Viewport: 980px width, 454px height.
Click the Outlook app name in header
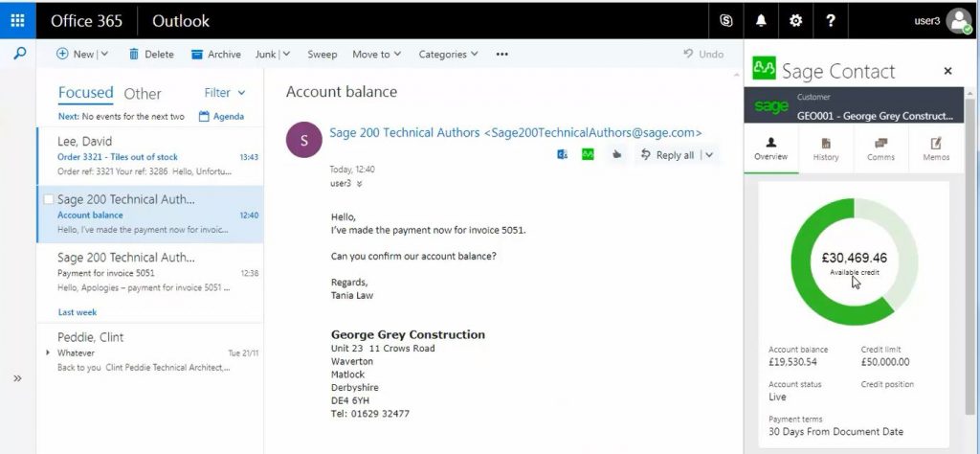tap(181, 21)
